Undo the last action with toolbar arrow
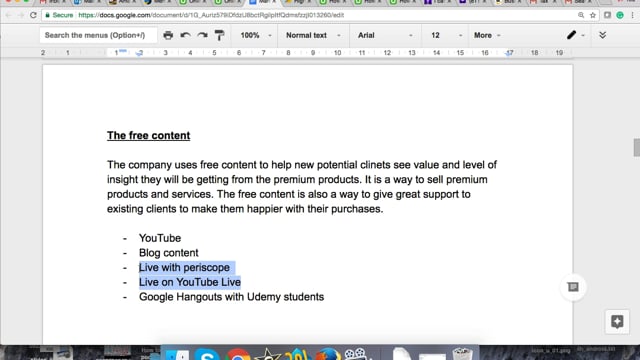The width and height of the screenshot is (640, 360). pos(185,35)
